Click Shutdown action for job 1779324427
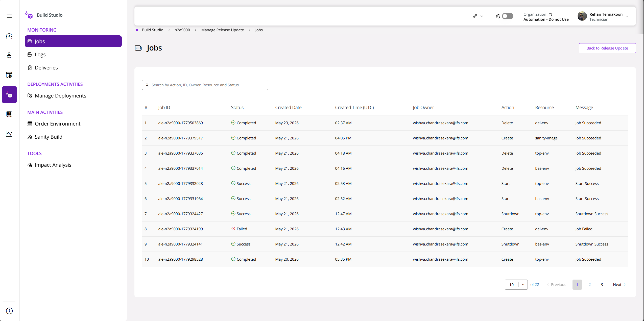Viewport: 644px width, 321px height. pyautogui.click(x=510, y=214)
